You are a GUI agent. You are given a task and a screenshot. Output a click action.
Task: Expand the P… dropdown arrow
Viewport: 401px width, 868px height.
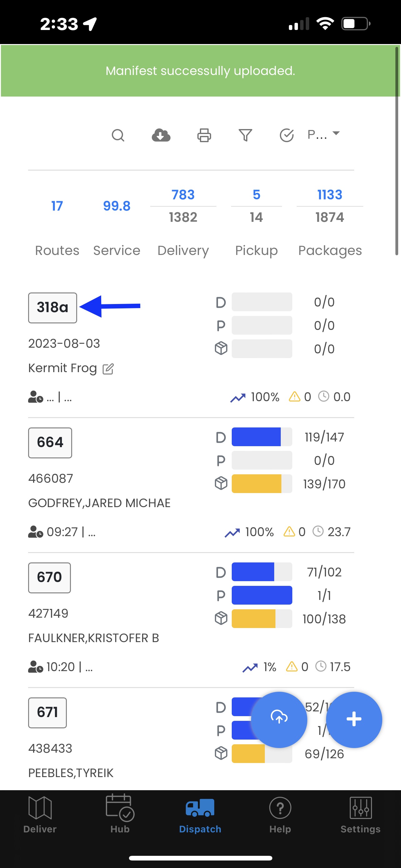(336, 133)
